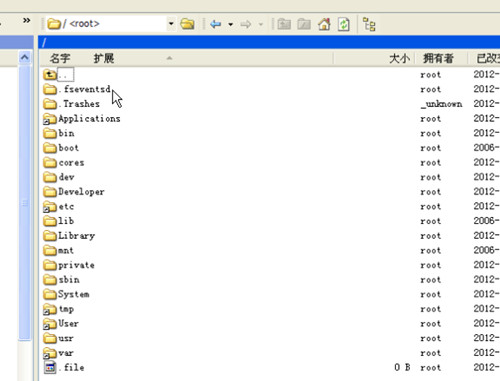
Task: Click the parent directory toolbar icon
Action: [x=284, y=24]
